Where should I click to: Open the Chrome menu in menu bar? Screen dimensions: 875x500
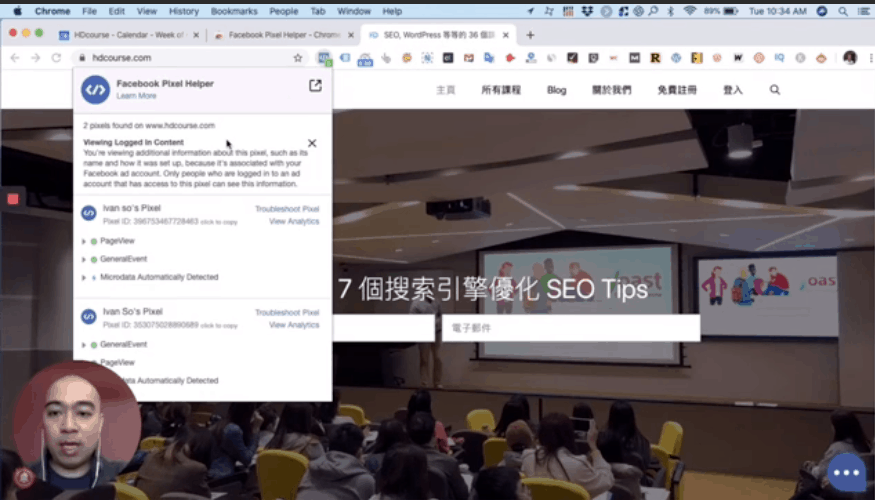52,11
